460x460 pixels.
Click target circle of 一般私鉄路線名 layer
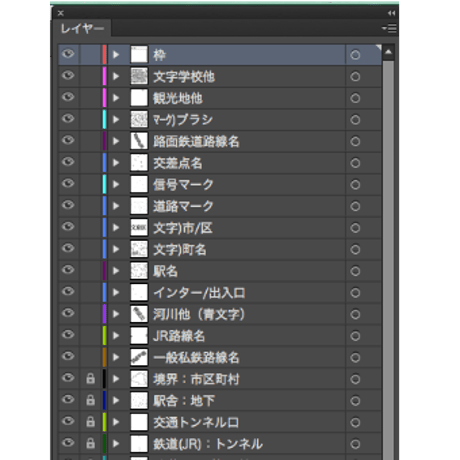tap(355, 358)
